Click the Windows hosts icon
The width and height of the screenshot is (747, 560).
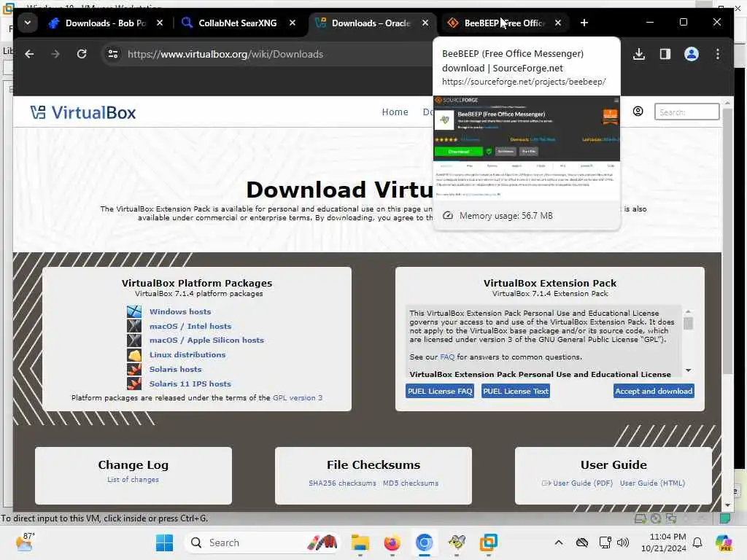134,312
